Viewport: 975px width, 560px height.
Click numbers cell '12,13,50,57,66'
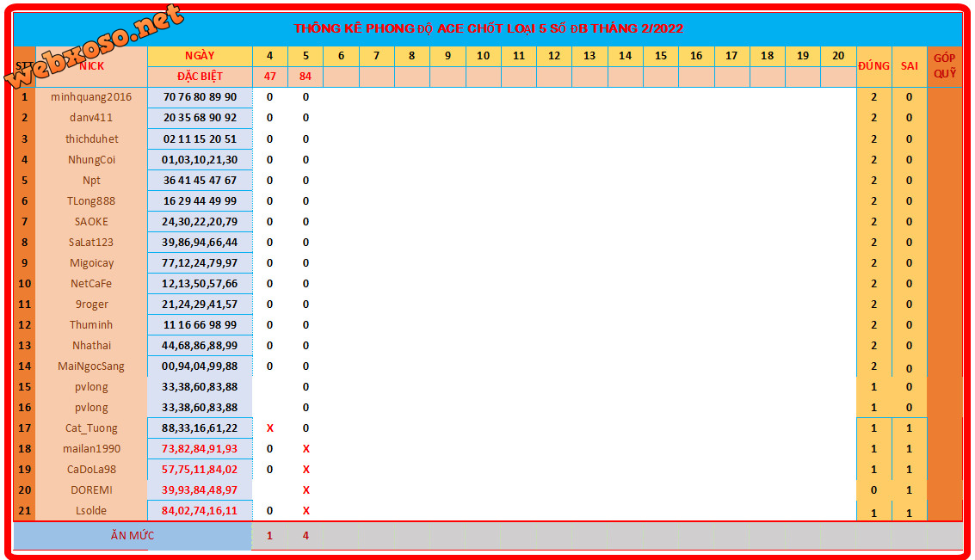[x=200, y=283]
